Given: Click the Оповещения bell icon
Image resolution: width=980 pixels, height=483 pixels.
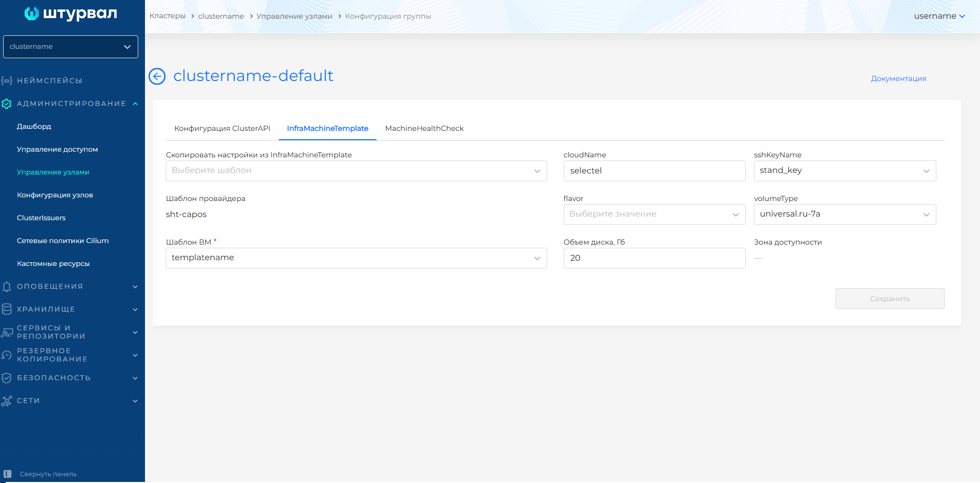Looking at the screenshot, I should [7, 287].
